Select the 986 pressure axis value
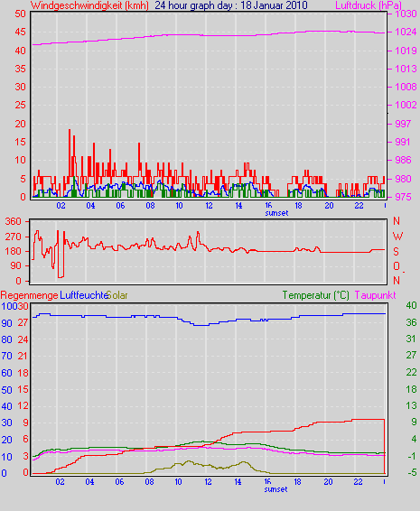420x511 pixels. [403, 160]
